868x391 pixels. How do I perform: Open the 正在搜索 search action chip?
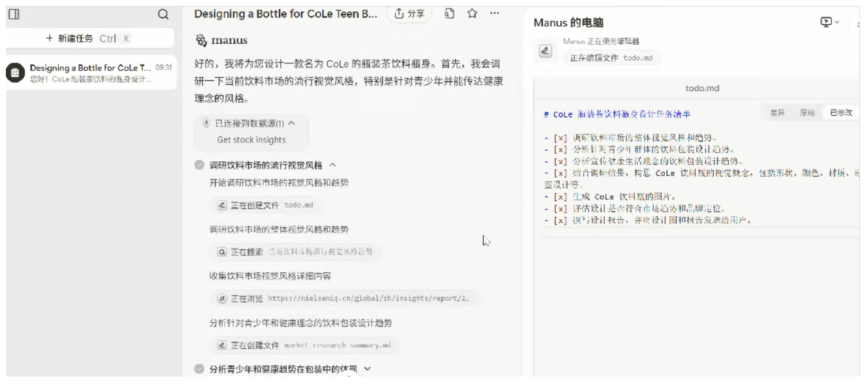click(x=296, y=252)
